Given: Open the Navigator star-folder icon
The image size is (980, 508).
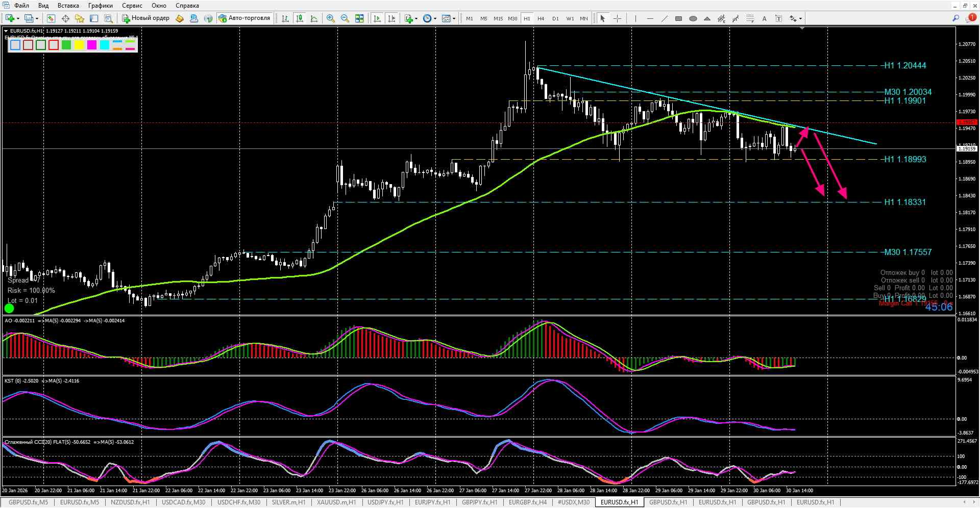Looking at the screenshot, I should point(80,18).
